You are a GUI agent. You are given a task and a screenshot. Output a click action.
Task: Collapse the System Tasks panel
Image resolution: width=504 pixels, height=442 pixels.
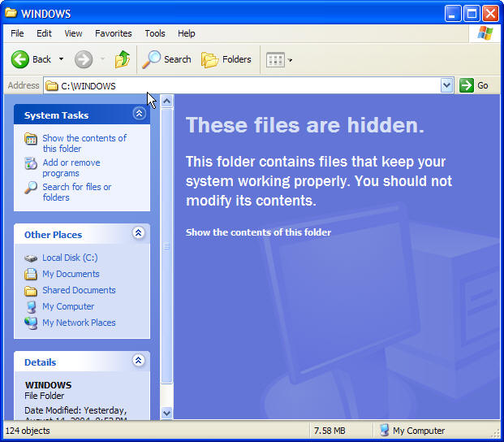(139, 114)
